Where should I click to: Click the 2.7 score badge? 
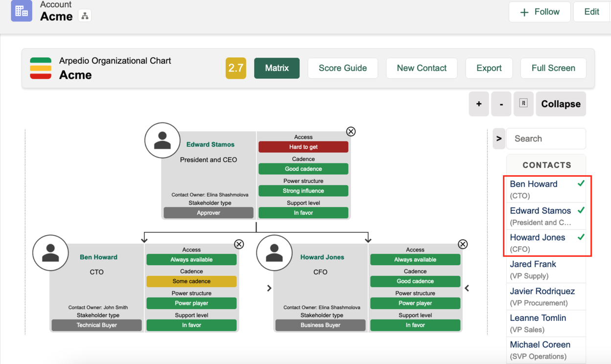point(236,68)
